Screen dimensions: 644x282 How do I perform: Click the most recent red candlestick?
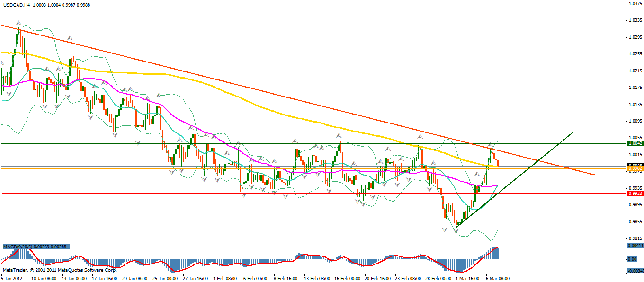(498, 163)
